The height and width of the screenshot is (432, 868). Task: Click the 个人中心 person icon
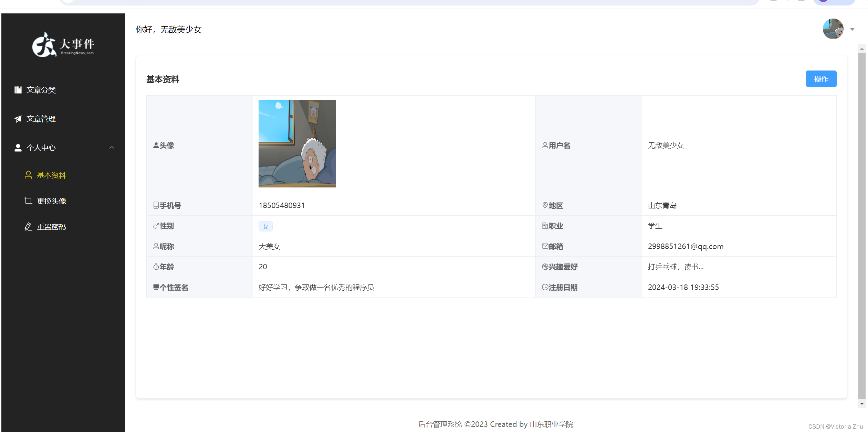coord(18,148)
